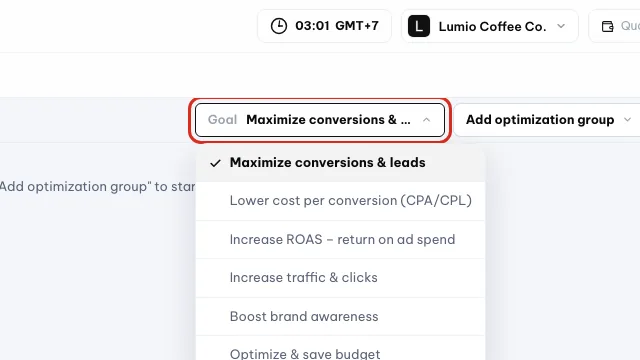This screenshot has width=640, height=360.
Task: Open the Add optimization group chevron
Action: click(627, 120)
